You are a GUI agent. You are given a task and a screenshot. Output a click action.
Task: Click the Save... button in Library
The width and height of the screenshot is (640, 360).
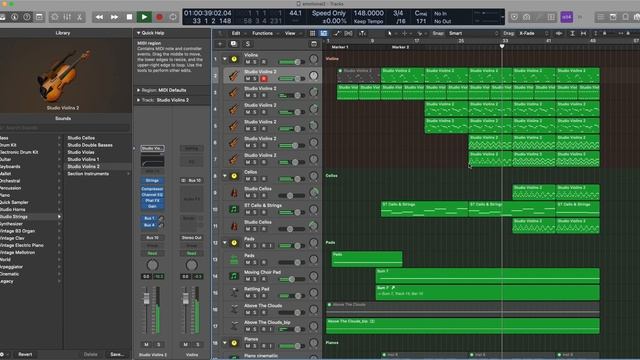click(x=117, y=354)
